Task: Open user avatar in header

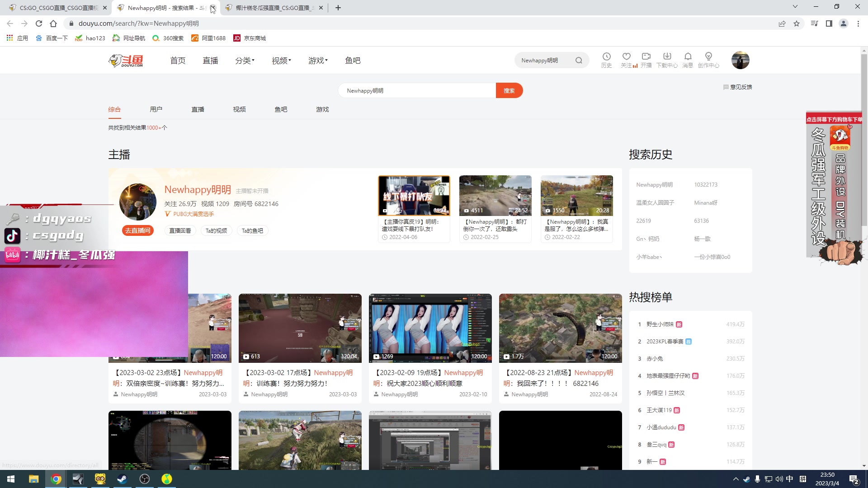Action: (x=741, y=60)
